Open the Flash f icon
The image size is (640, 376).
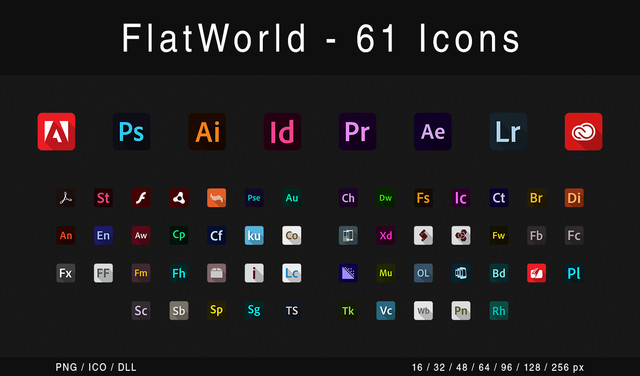pyautogui.click(x=141, y=198)
